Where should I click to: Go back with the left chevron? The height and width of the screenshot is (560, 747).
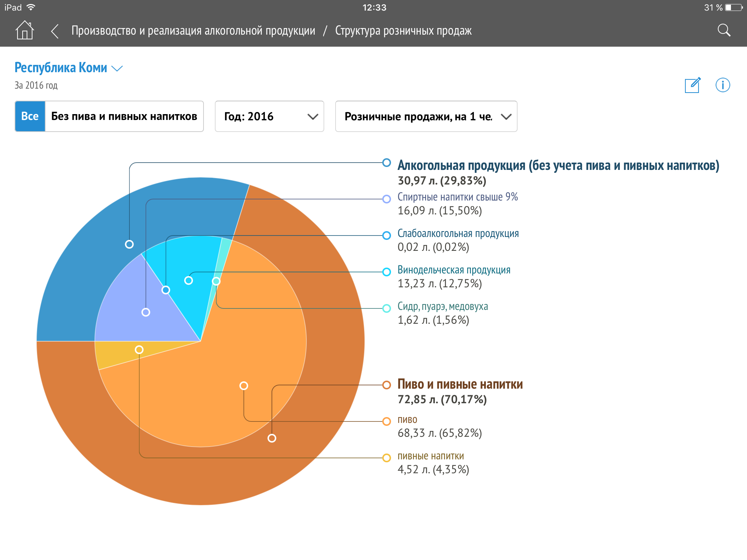tap(55, 31)
